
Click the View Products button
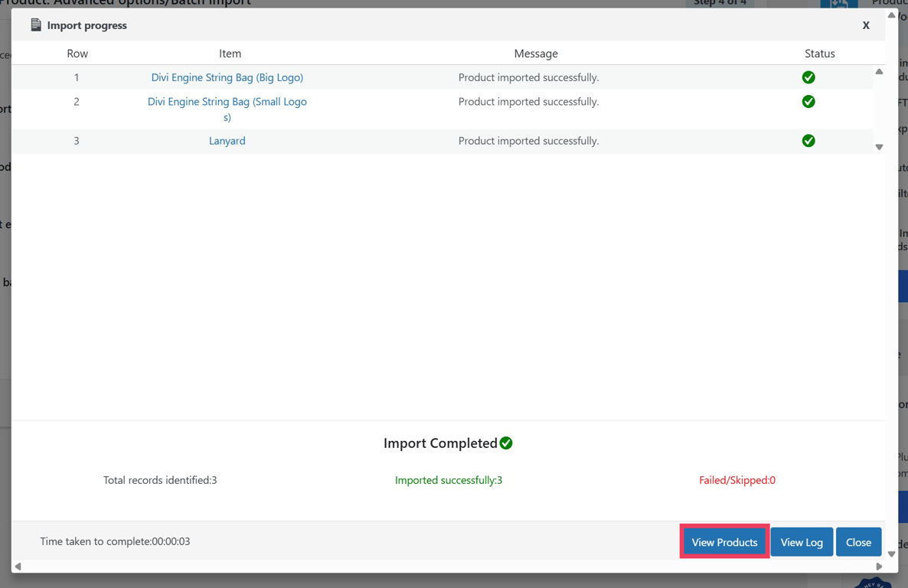click(723, 541)
